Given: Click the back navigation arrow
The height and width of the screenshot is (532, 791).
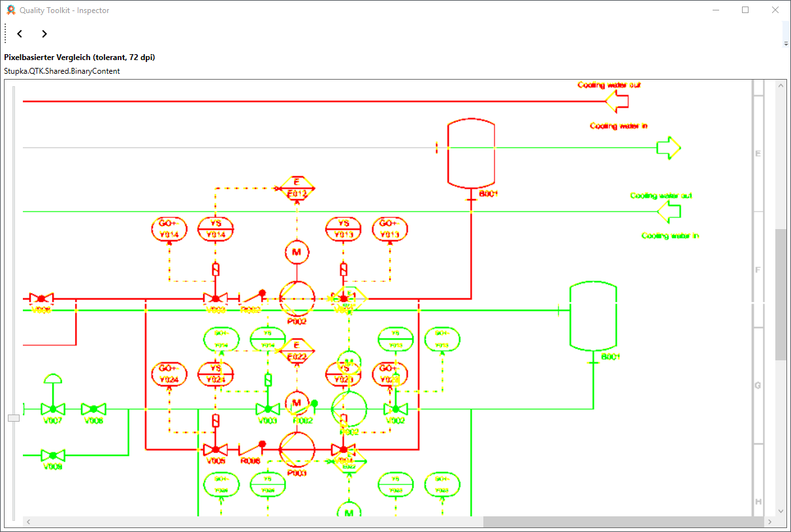Looking at the screenshot, I should (20, 34).
